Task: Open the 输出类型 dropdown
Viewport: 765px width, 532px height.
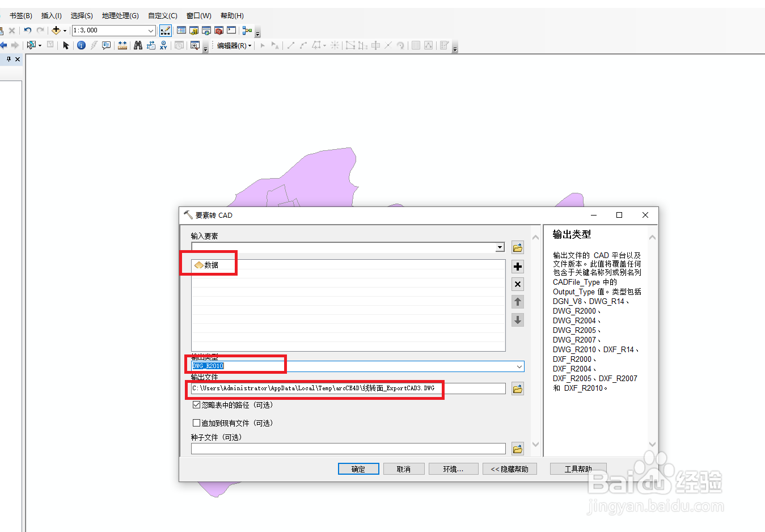Action: coord(519,366)
